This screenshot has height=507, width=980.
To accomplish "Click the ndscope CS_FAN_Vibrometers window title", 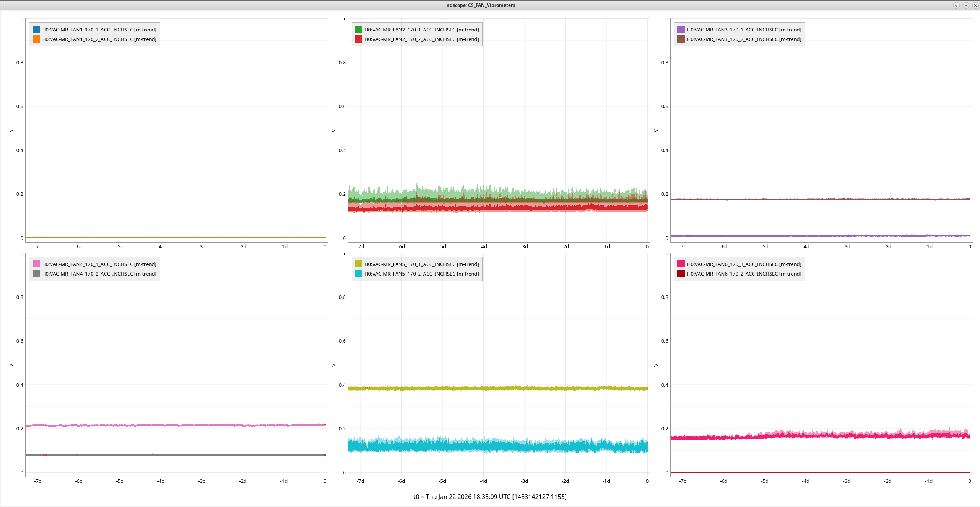I will 481,5.
